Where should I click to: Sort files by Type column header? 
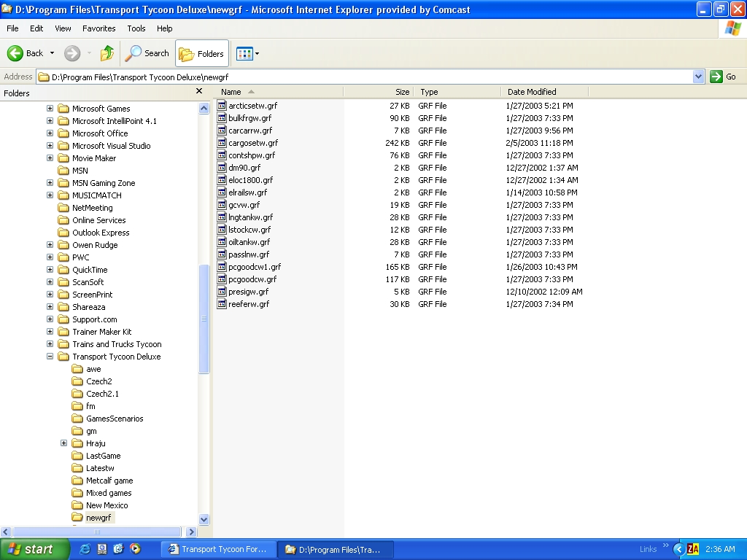click(457, 92)
